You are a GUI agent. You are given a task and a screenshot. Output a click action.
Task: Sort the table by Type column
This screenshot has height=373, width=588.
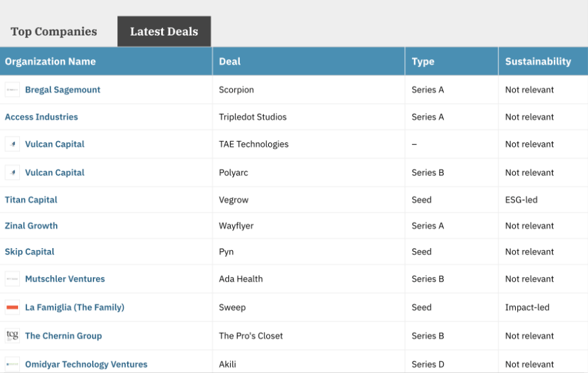tap(423, 62)
